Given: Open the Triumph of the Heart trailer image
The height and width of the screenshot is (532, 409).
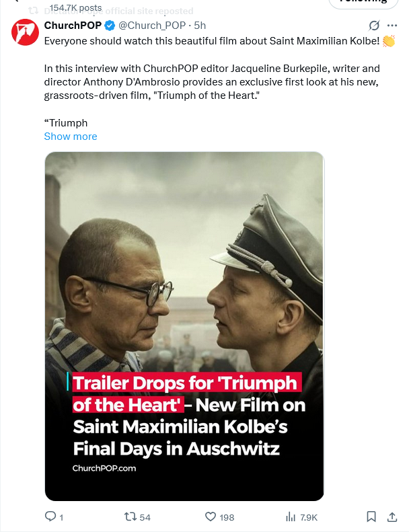Looking at the screenshot, I should [x=184, y=326].
